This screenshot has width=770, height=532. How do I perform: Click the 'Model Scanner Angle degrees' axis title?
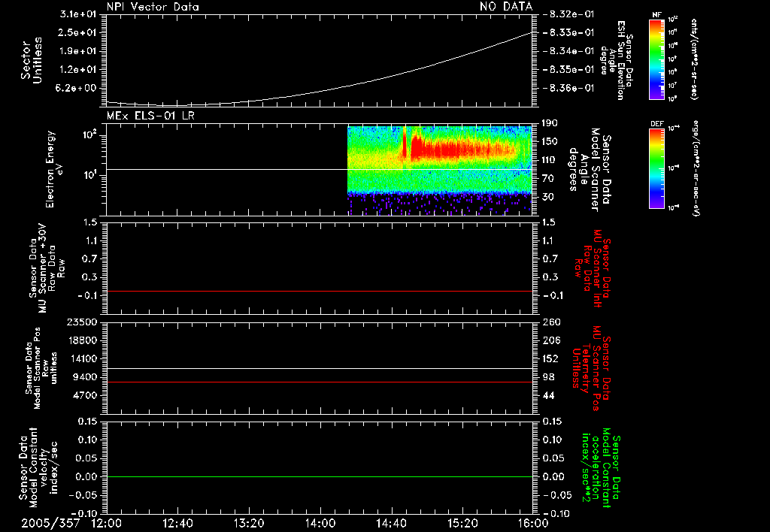pos(591,170)
